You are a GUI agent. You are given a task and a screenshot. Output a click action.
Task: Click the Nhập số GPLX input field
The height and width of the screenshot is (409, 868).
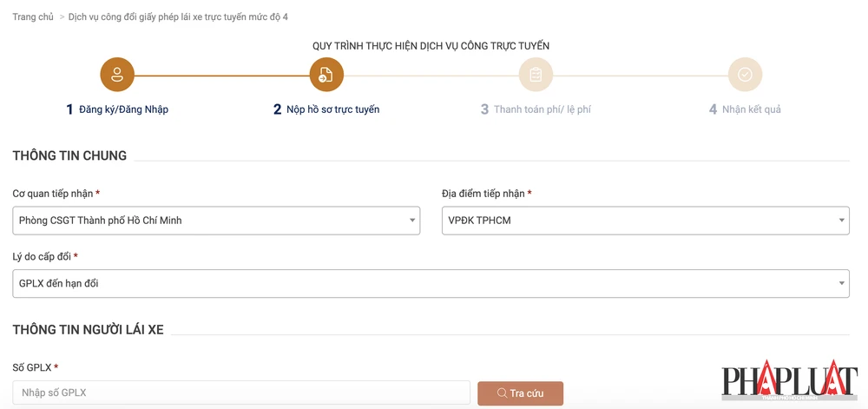(x=241, y=393)
